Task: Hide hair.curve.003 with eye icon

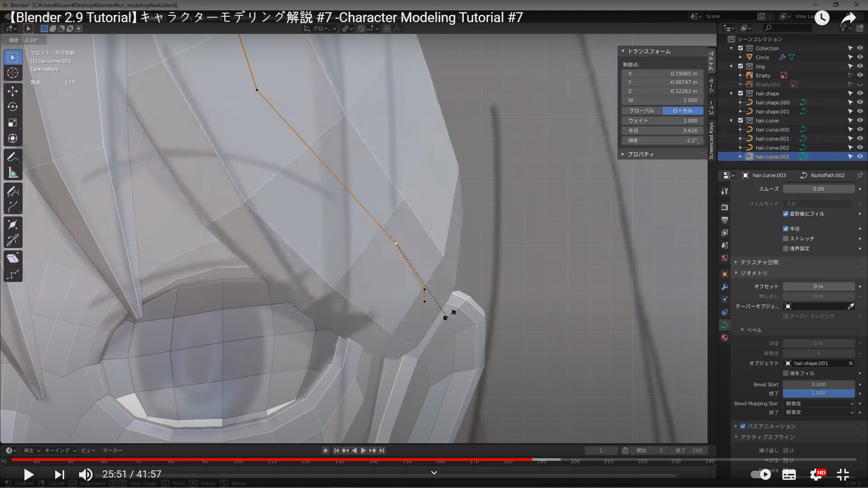Action: [x=860, y=156]
